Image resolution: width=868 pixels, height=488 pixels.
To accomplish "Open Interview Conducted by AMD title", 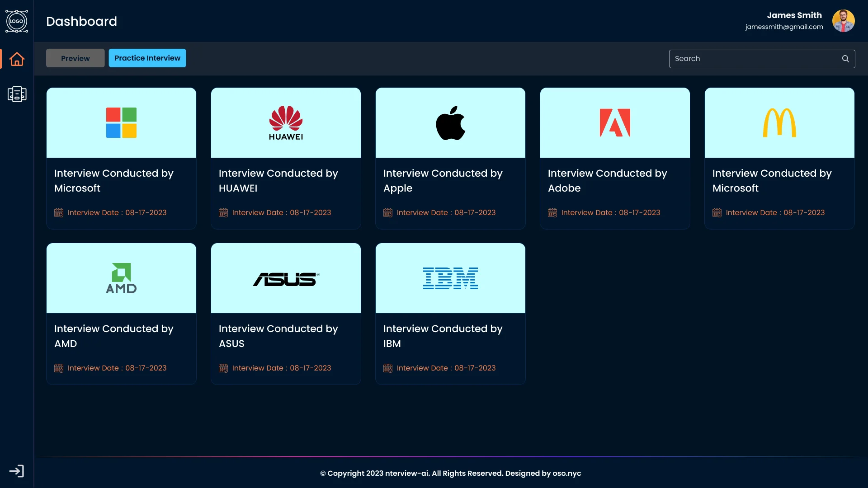I will click(114, 336).
